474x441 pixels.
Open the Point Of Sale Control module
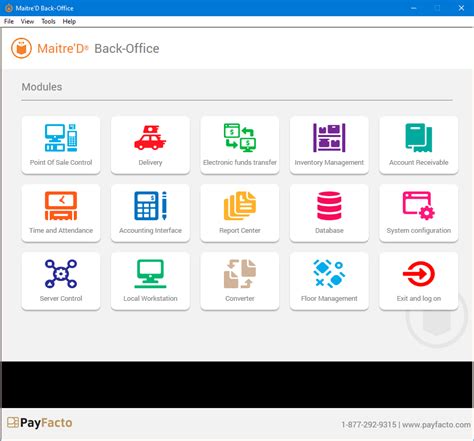(61, 145)
